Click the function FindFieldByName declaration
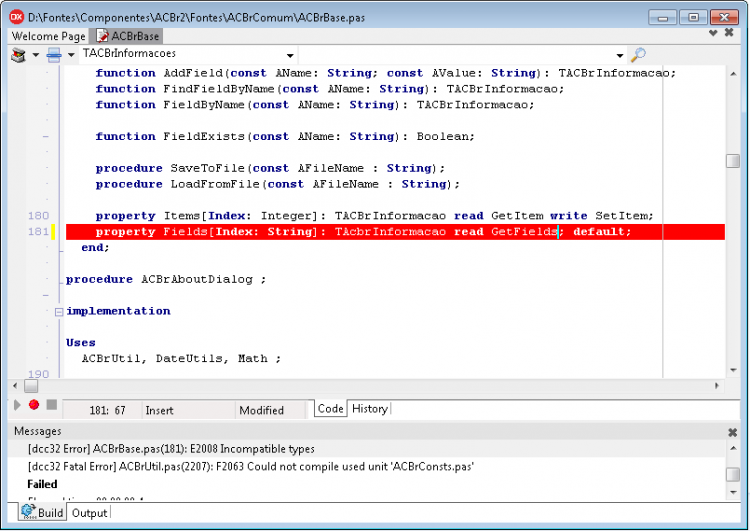 [x=330, y=89]
